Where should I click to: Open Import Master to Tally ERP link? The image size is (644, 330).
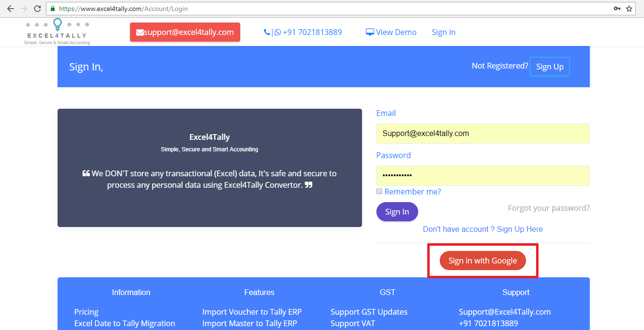(250, 323)
